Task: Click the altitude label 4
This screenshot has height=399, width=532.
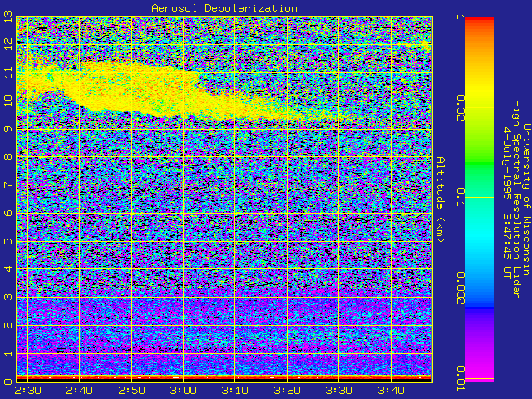Action: pyautogui.click(x=8, y=269)
